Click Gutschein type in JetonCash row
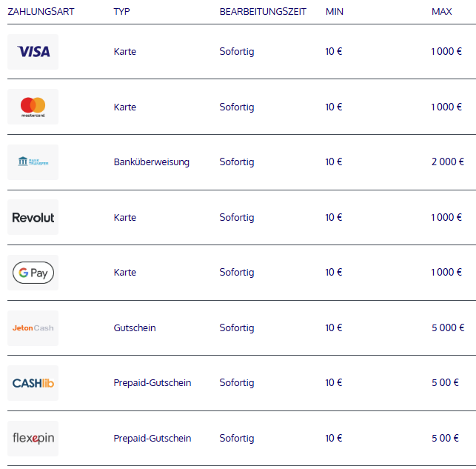Image resolution: width=476 pixels, height=469 pixels. click(x=135, y=327)
